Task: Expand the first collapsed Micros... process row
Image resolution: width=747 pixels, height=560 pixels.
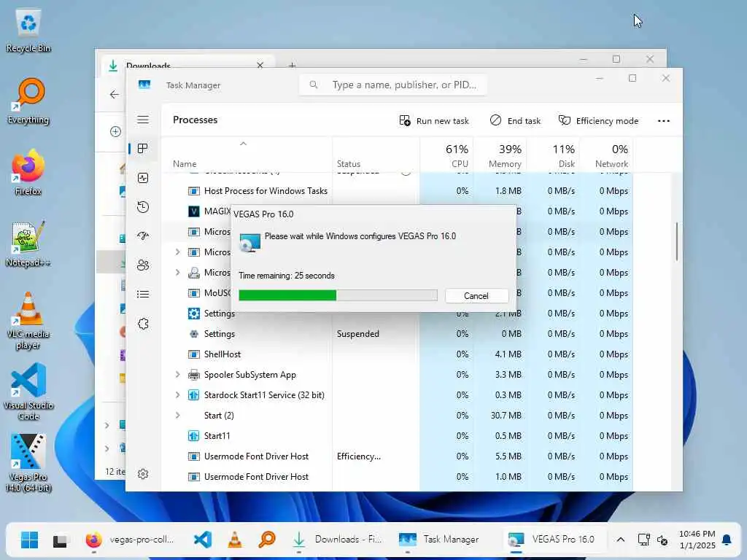Action: click(x=177, y=252)
